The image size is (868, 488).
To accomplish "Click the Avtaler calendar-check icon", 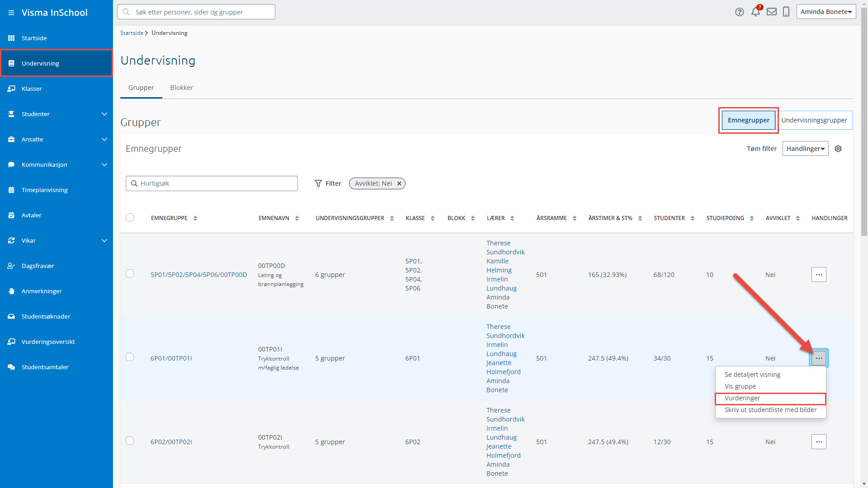I will coord(11,215).
